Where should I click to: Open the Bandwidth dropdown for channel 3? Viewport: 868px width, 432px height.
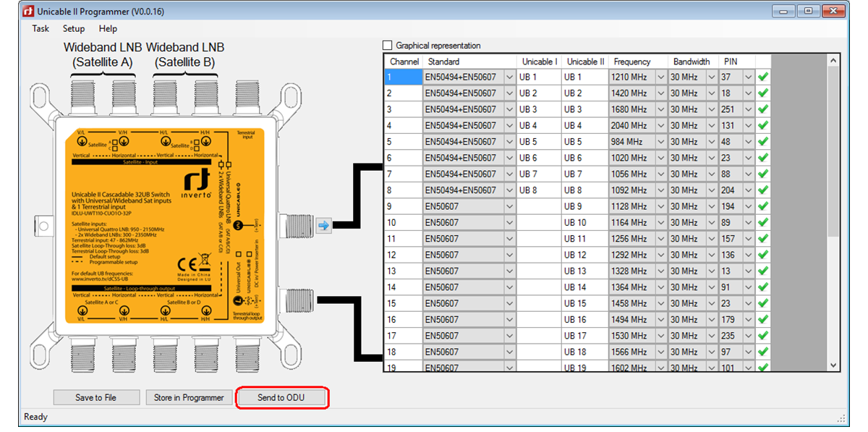tap(711, 109)
